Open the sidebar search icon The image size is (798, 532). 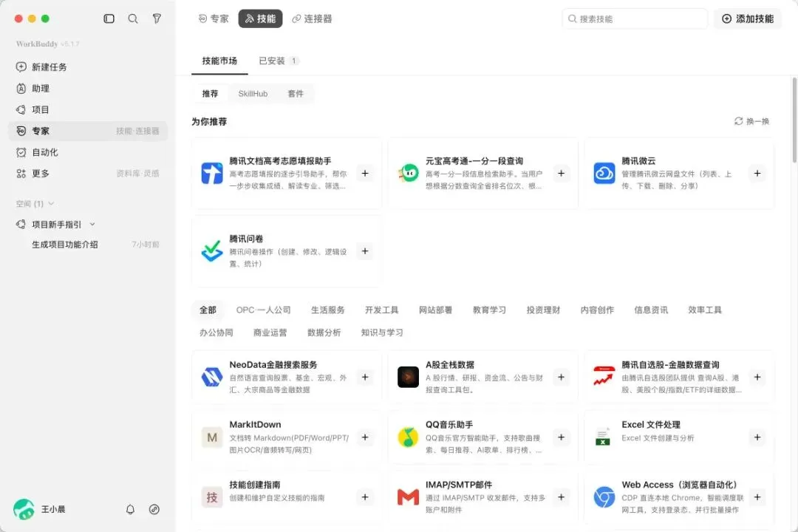[133, 18]
